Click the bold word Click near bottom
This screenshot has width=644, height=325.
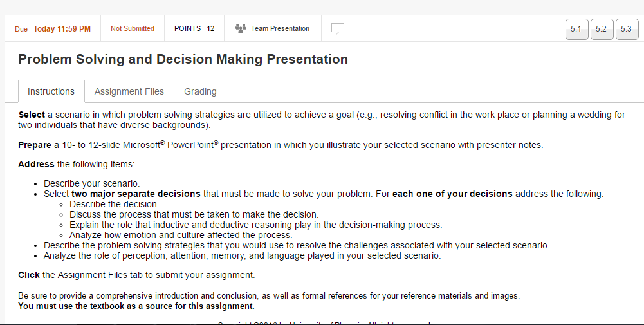pyautogui.click(x=29, y=275)
